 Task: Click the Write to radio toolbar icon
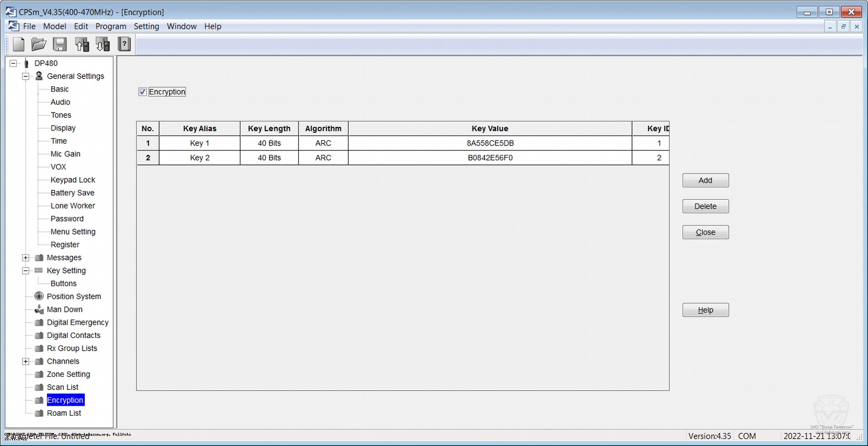[x=103, y=44]
